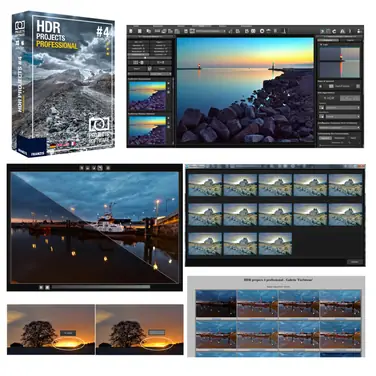The image size is (376, 376).
Task: Click the leftmost small button below the harbor comparison
Action: [x=41, y=287]
